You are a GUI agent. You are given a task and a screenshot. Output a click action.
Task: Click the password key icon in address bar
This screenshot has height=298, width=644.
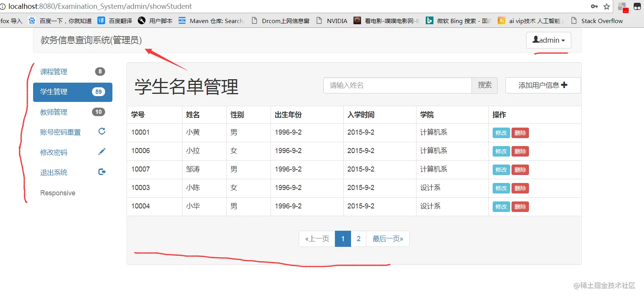pyautogui.click(x=594, y=7)
